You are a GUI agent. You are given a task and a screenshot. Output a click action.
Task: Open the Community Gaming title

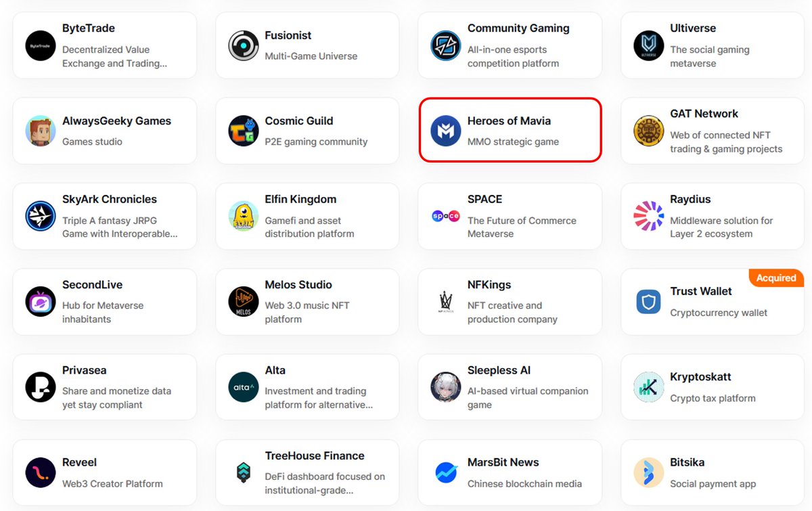[518, 28]
